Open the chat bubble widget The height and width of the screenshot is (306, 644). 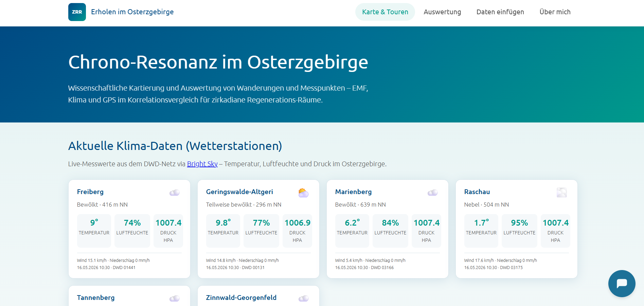click(622, 283)
